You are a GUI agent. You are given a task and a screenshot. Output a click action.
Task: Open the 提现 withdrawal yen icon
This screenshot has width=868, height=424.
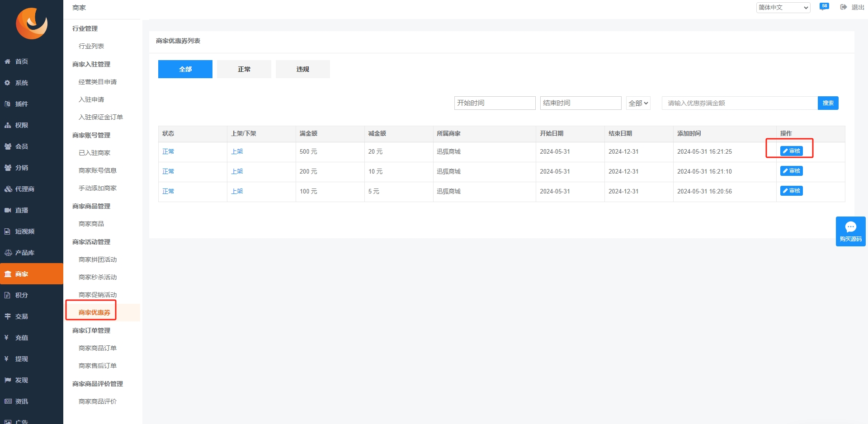7,359
